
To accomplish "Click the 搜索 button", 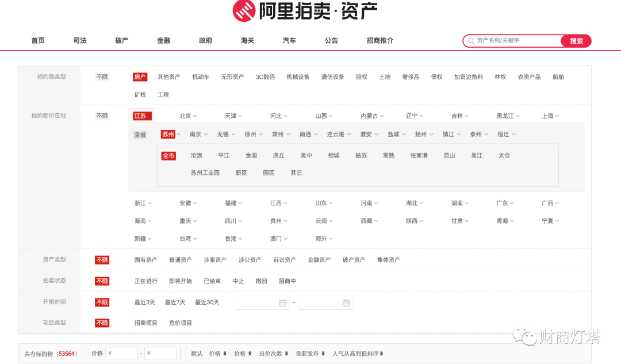I will pyautogui.click(x=576, y=41).
